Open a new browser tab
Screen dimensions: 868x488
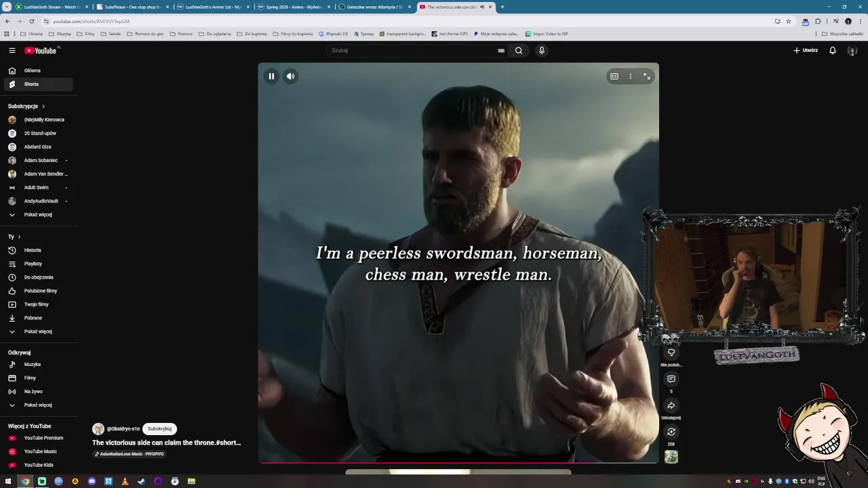[502, 7]
